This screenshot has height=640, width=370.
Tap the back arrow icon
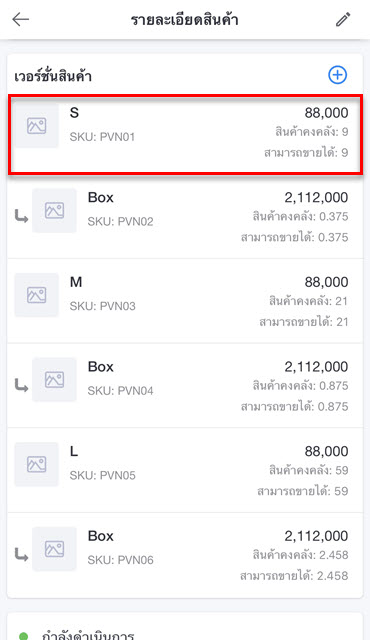click(x=20, y=19)
